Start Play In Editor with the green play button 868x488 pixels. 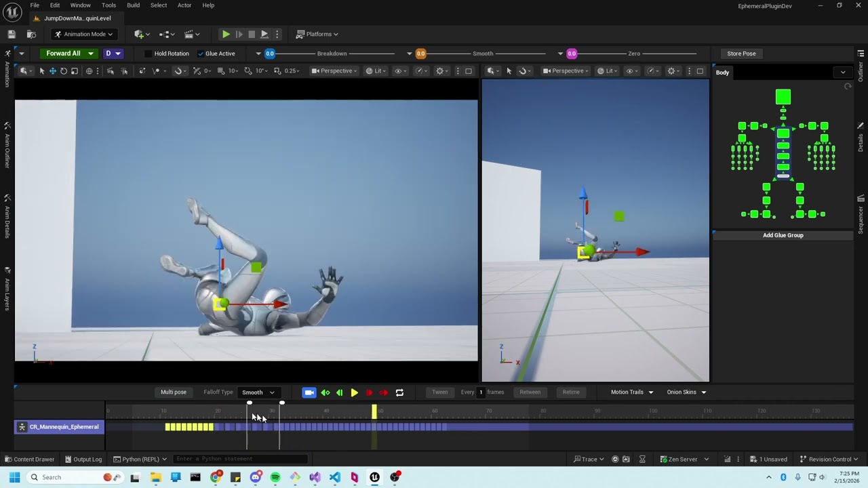[226, 34]
